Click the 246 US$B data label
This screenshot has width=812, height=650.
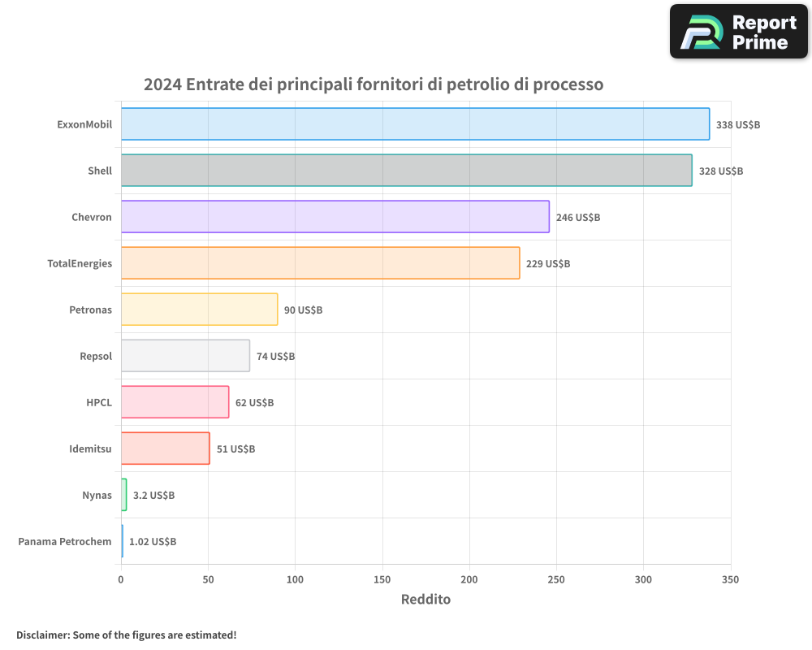click(578, 218)
